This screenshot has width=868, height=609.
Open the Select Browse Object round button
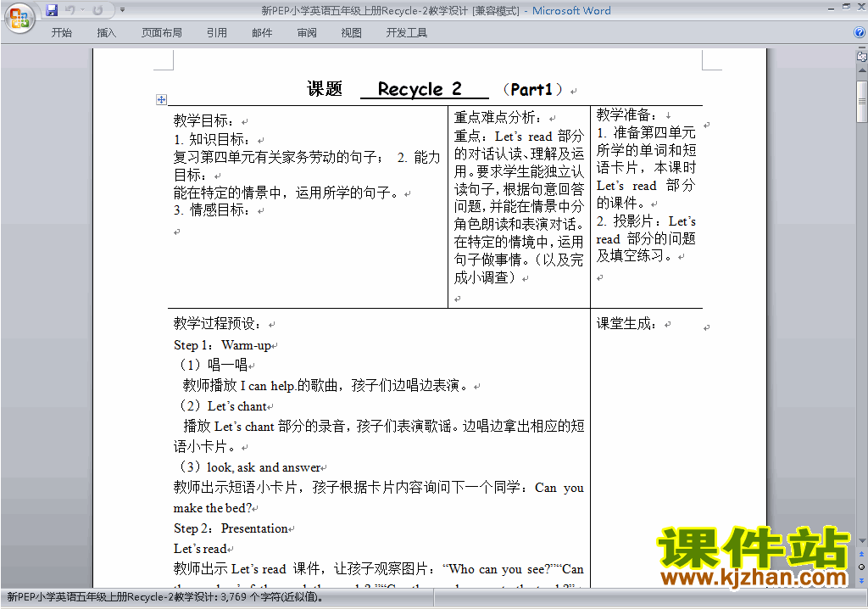point(861,567)
